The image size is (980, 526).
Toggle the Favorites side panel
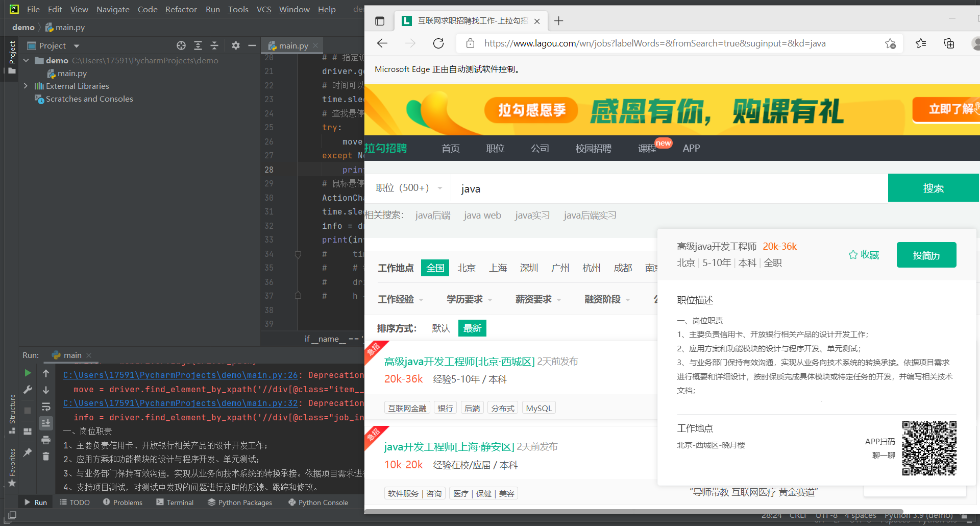12,467
